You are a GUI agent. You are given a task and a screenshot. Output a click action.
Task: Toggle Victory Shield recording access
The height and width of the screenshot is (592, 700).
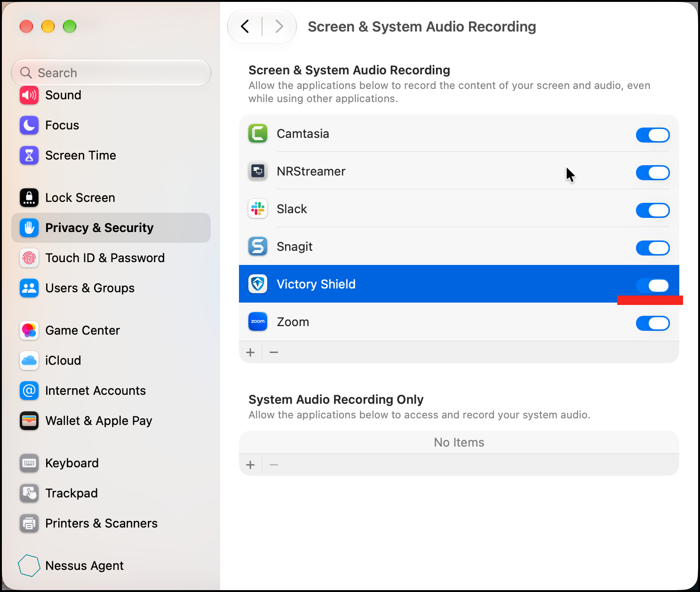[x=653, y=286]
